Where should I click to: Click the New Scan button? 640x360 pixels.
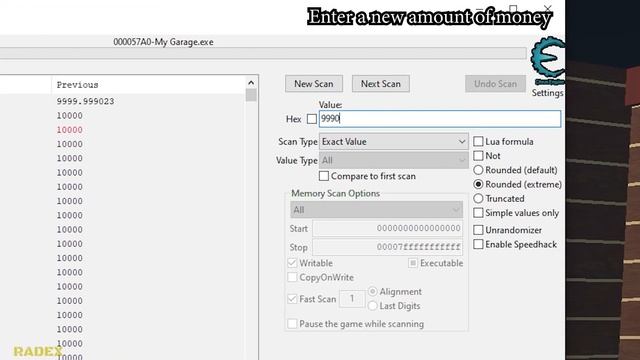click(314, 84)
